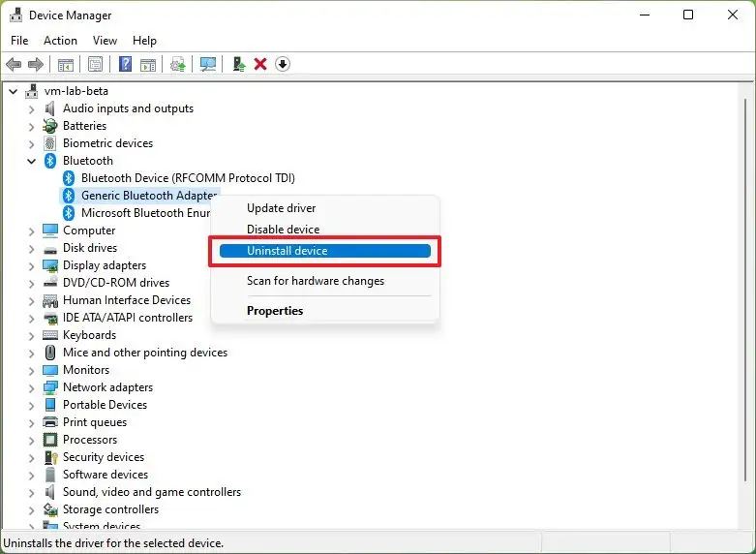The width and height of the screenshot is (756, 554).
Task: Click the Display adapters icon
Action: [x=50, y=265]
